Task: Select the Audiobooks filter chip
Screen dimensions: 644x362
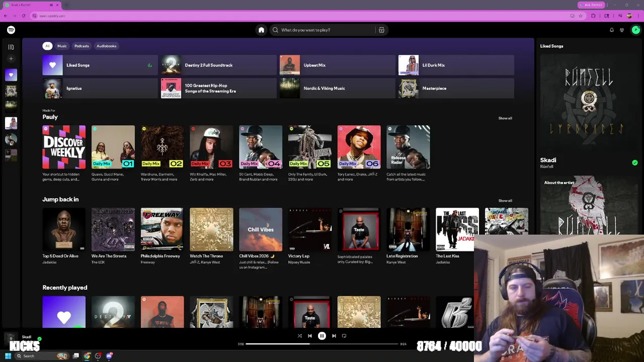Action: [x=106, y=46]
